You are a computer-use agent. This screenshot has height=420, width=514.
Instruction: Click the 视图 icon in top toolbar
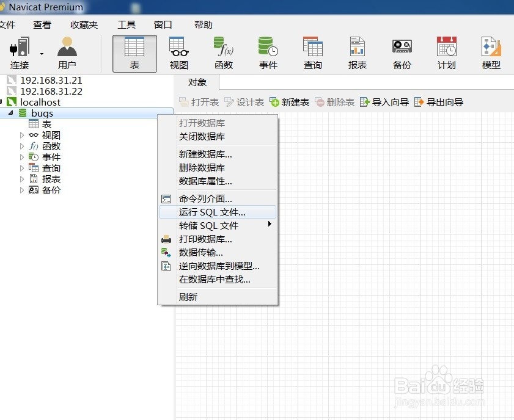(178, 51)
